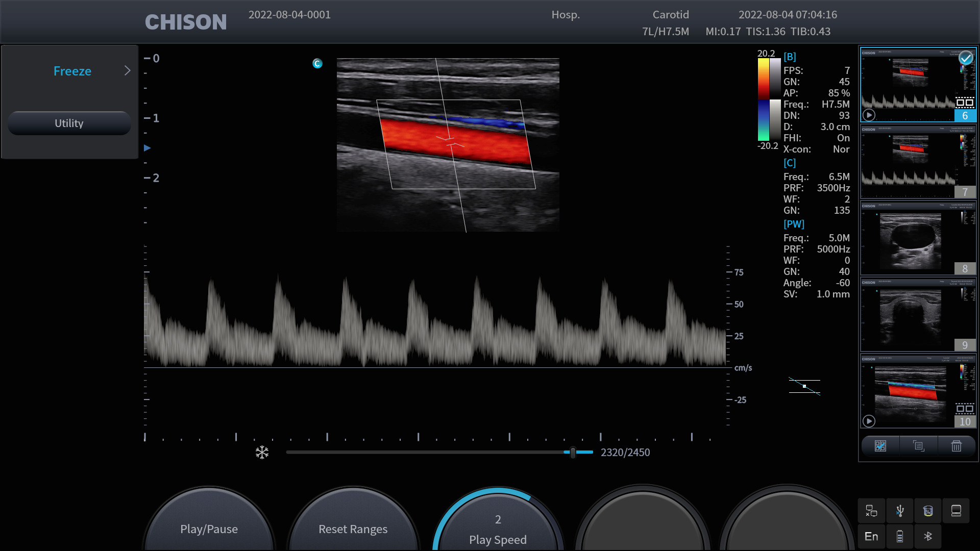Click the Carotid exam type label
The image size is (980, 551).
point(671,15)
